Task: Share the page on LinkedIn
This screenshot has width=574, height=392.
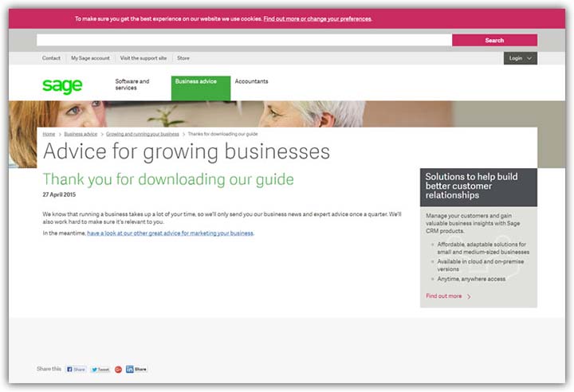Action: (x=136, y=370)
